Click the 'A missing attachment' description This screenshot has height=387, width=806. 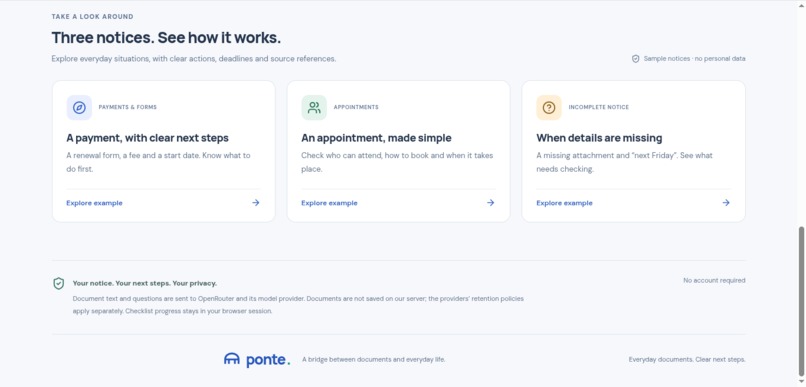625,162
